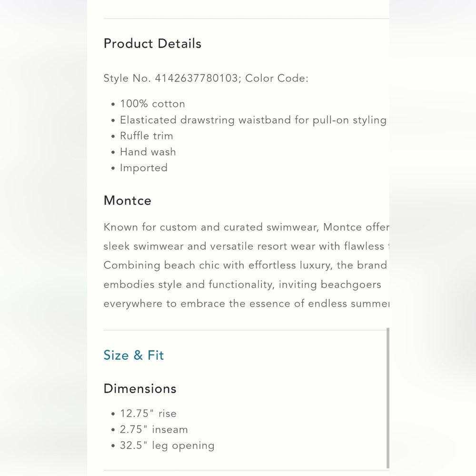Expand the Size & Fit section

point(134,356)
